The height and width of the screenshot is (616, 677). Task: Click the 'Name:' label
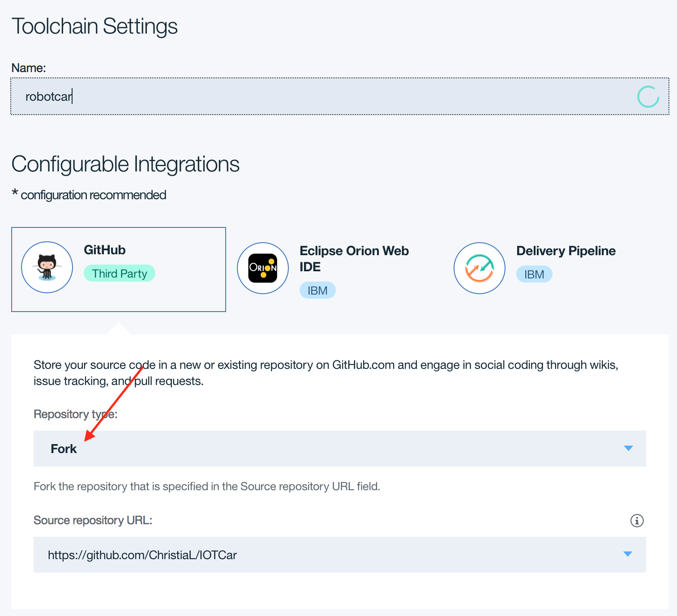click(29, 68)
